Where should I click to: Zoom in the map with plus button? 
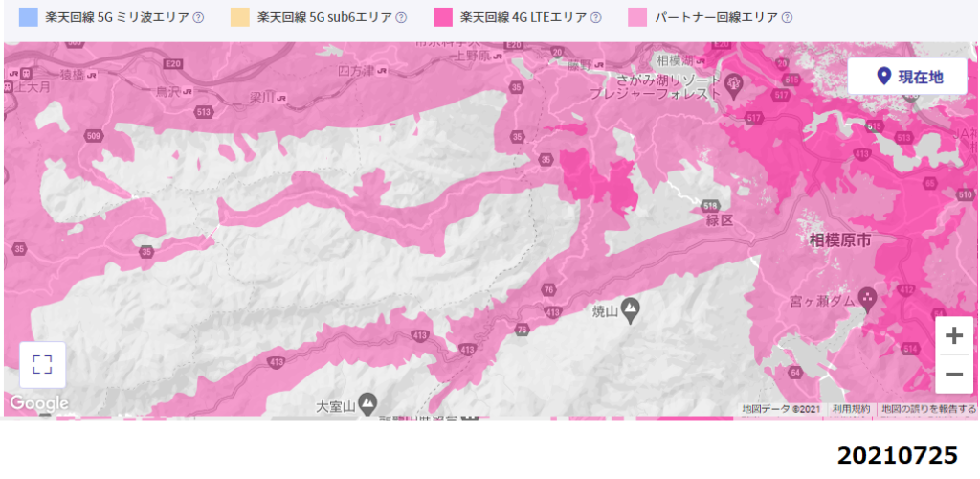(954, 336)
